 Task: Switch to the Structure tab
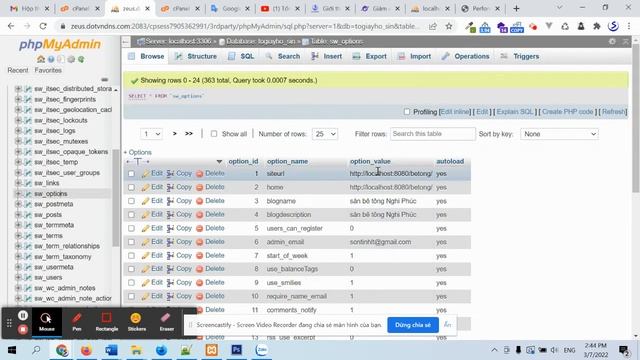pyautogui.click(x=196, y=56)
